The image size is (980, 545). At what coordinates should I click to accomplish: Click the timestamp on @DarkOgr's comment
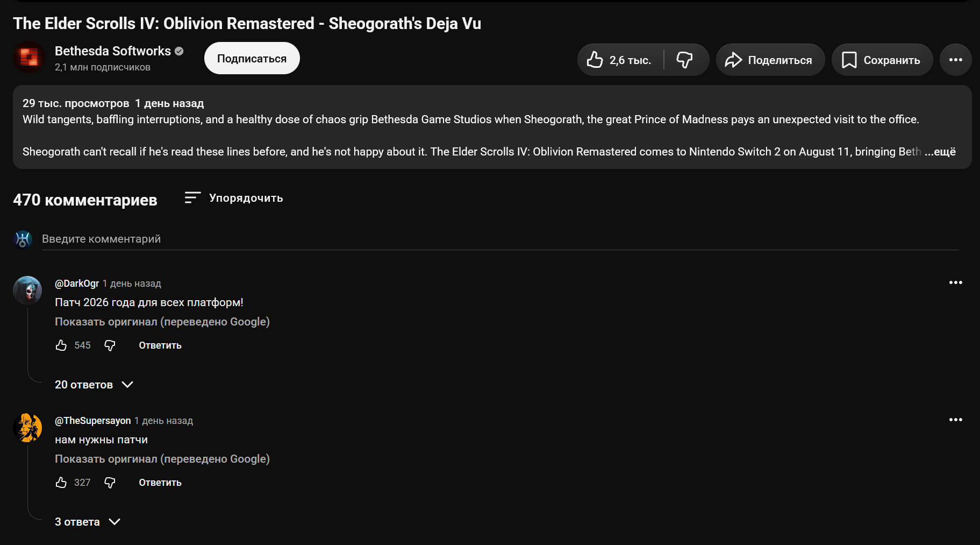tap(132, 284)
